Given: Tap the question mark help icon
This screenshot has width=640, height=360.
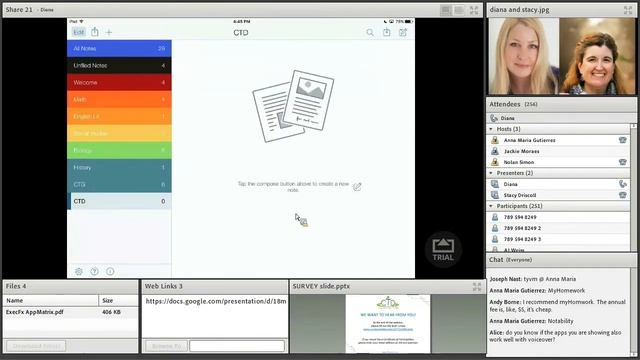Looking at the screenshot, I should [94, 271].
